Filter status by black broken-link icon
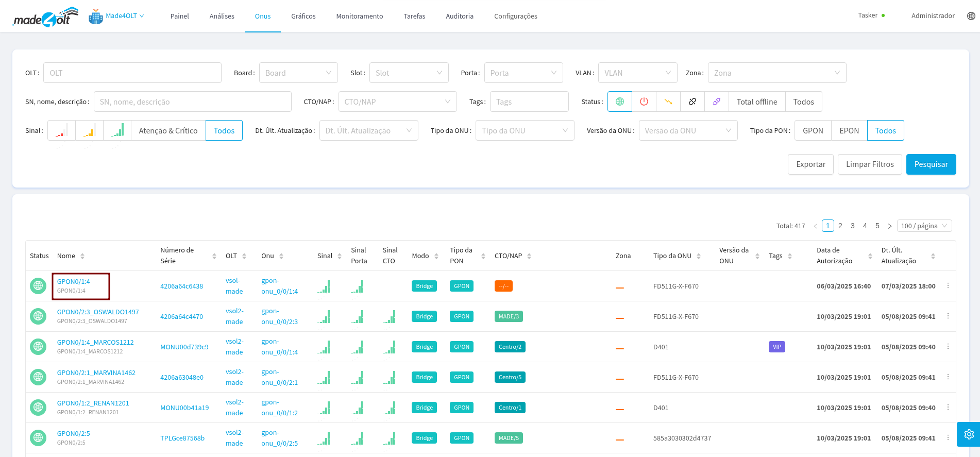This screenshot has width=980, height=457. click(692, 101)
